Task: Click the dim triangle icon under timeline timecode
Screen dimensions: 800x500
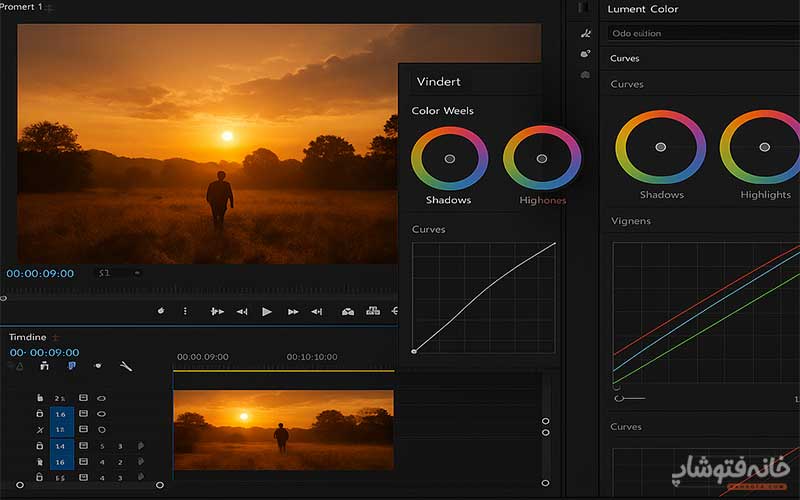Action: (x=18, y=366)
